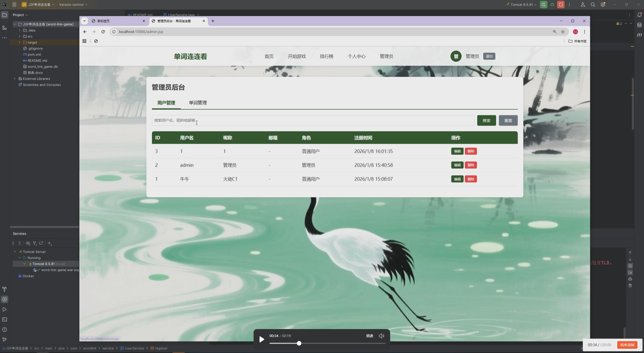Switch to the 单词管理 tab
Viewport: 644px width, 353px height.
(x=198, y=103)
